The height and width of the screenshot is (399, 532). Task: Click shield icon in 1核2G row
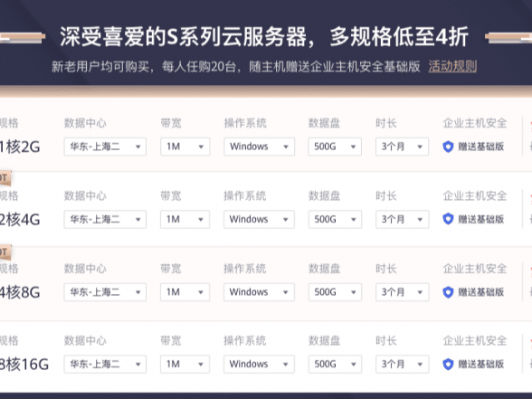(x=448, y=147)
